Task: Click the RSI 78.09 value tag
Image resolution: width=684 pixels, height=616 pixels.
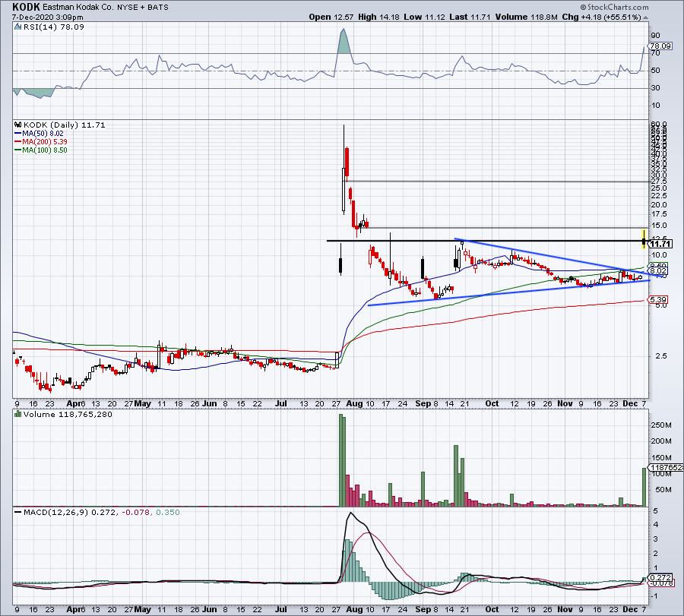Action: coord(660,46)
